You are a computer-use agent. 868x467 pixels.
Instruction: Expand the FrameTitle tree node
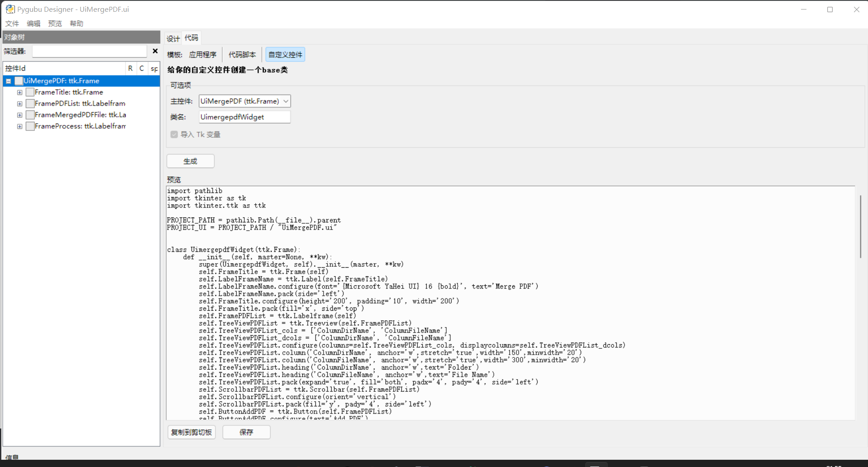(19, 92)
